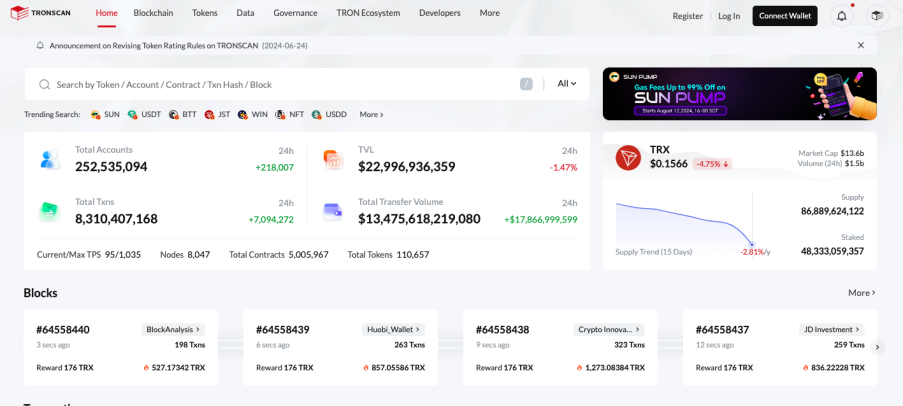903x406 pixels.
Task: Expand More trending searches
Action: click(x=371, y=115)
